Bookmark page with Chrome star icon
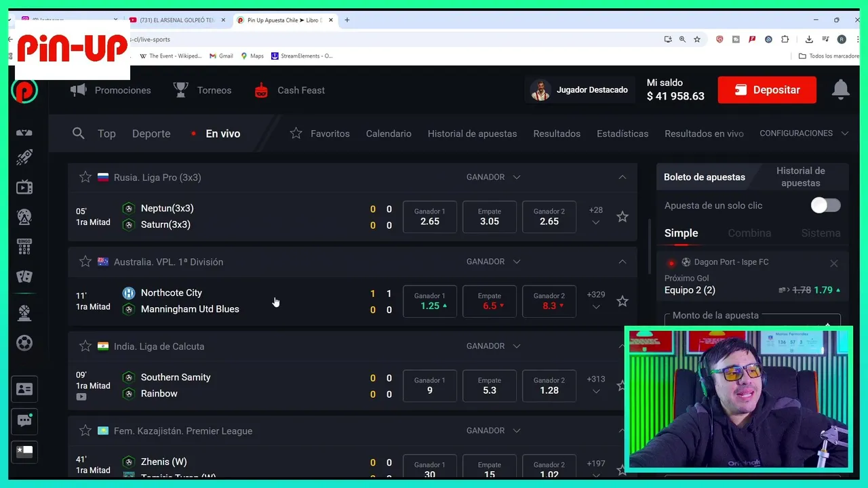The height and width of the screenshot is (488, 868). (697, 39)
